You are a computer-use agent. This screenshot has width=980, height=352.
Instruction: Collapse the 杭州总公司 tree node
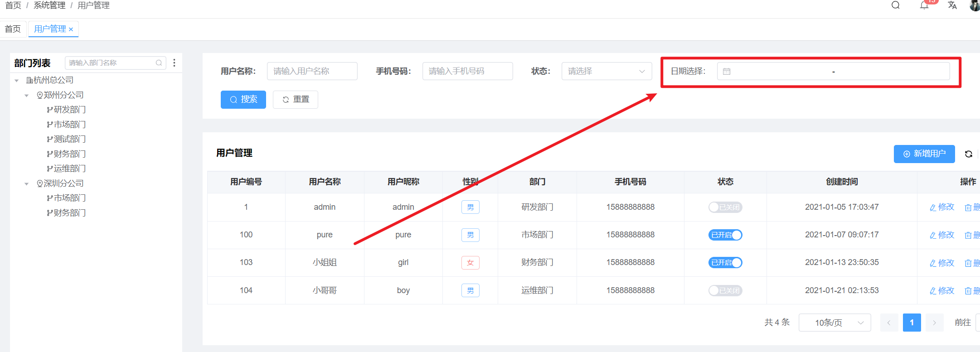click(x=17, y=81)
